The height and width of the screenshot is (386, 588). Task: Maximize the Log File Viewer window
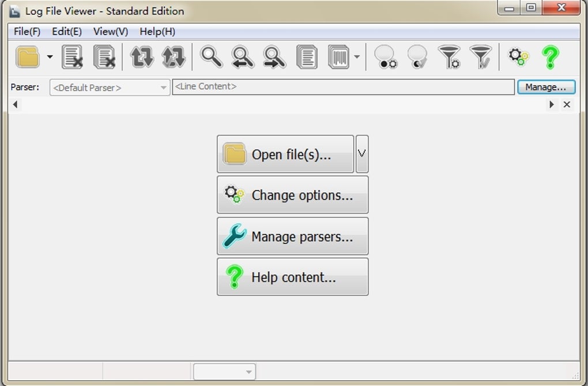(531, 8)
